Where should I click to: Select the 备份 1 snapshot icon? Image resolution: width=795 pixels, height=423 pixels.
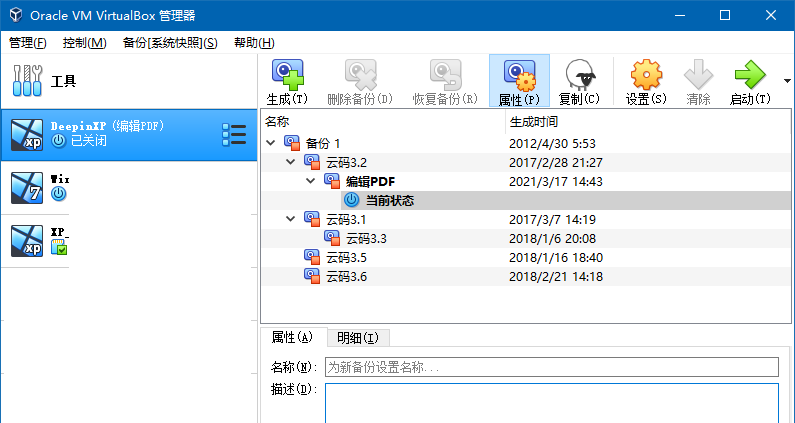(x=292, y=143)
